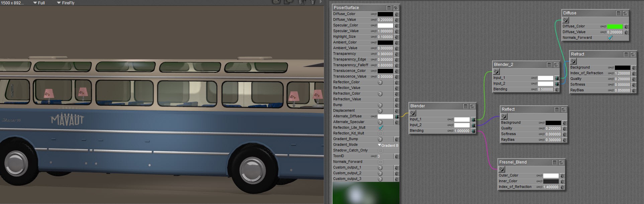Screen dimensions: 644x204
Task: Collapse the Reflect node inputs
Action: [557, 109]
